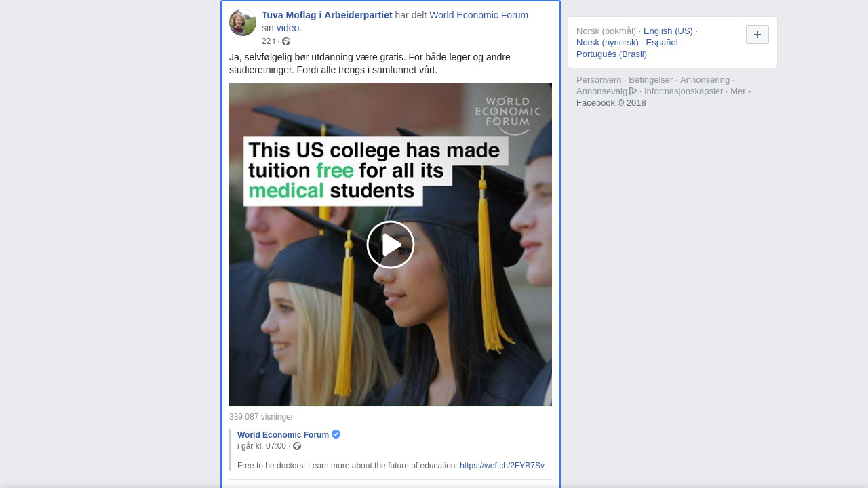
Task: Play the World Economic Forum video
Action: coord(391,245)
